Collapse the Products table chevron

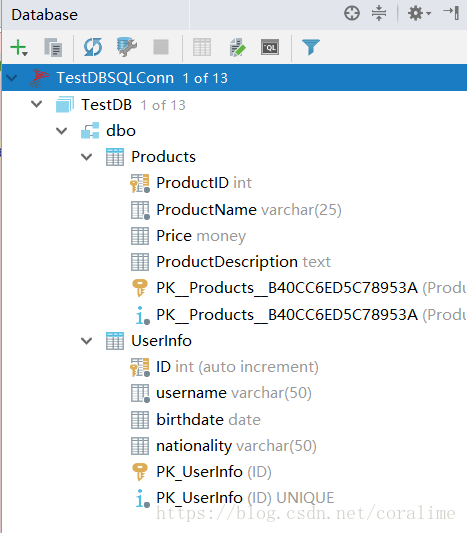coord(87,157)
